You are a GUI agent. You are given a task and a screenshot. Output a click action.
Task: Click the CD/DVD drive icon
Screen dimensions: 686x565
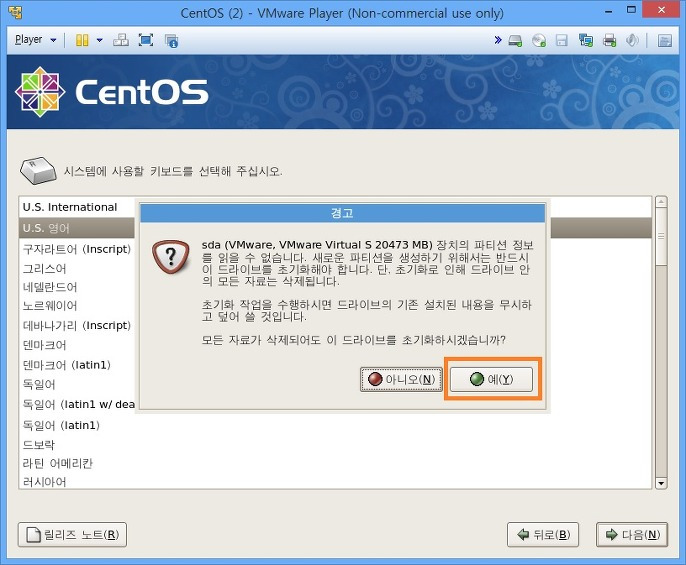[539, 41]
